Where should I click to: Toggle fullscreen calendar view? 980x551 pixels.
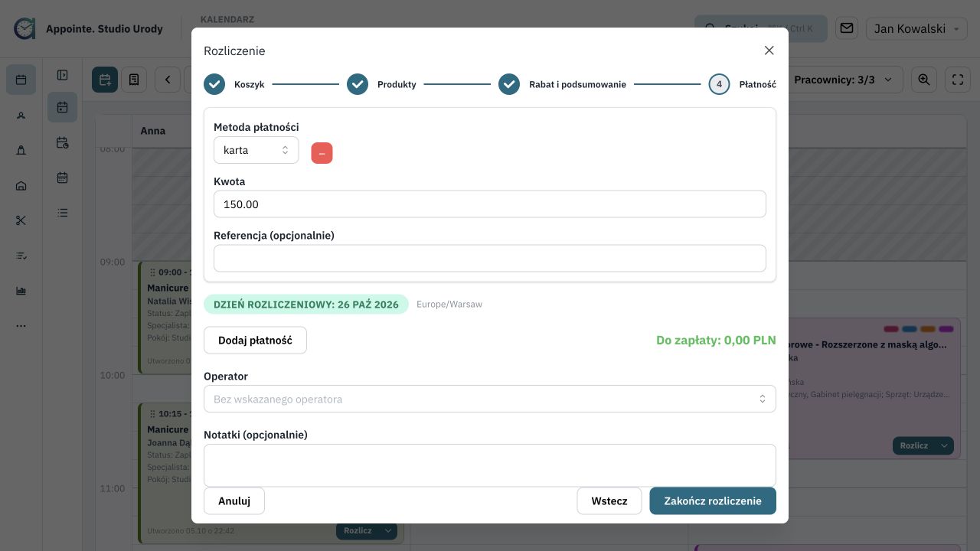pyautogui.click(x=958, y=80)
